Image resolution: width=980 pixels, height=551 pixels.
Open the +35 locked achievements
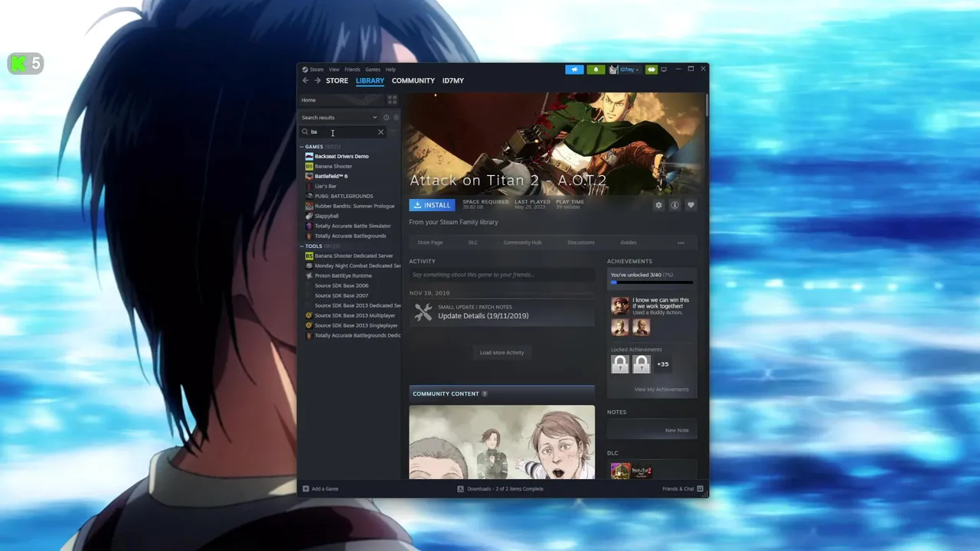[663, 364]
